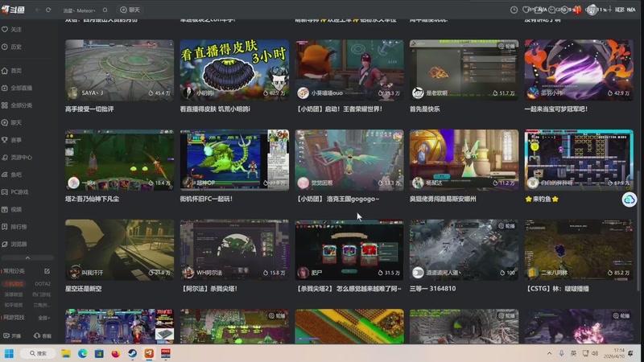Open the user avatar in the top-right bar
This screenshot has height=362, width=644.
click(592, 10)
